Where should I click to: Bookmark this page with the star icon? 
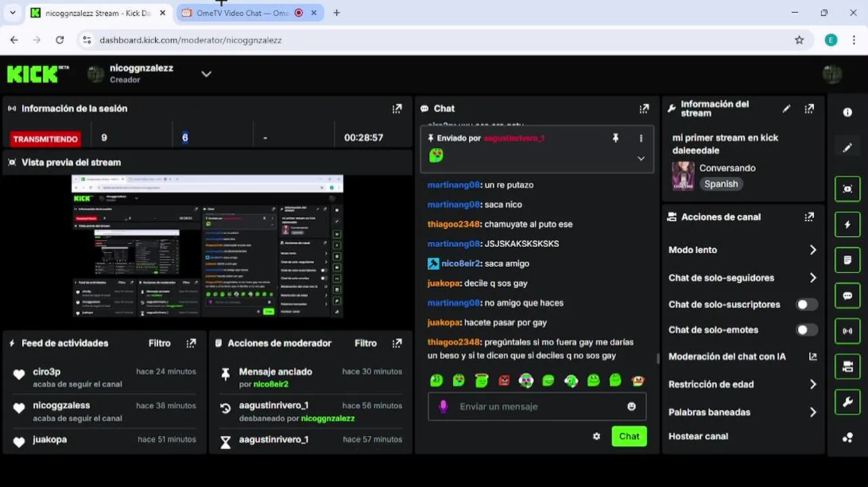click(800, 40)
